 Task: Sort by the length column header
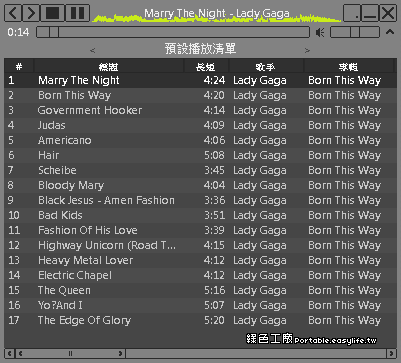pyautogui.click(x=206, y=67)
